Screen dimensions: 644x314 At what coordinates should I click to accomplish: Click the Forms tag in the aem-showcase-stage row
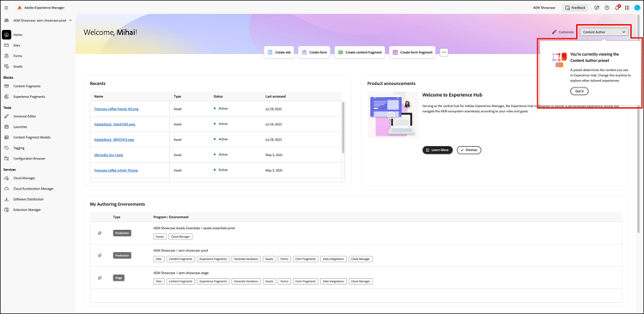pos(283,281)
